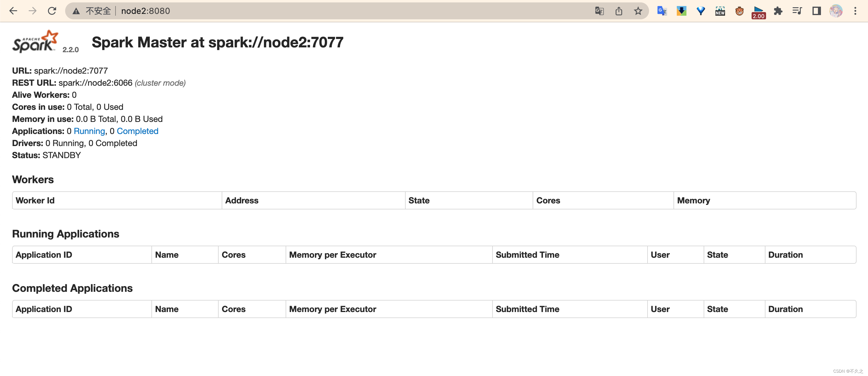Click the blue funnel-shaped extension icon

701,11
